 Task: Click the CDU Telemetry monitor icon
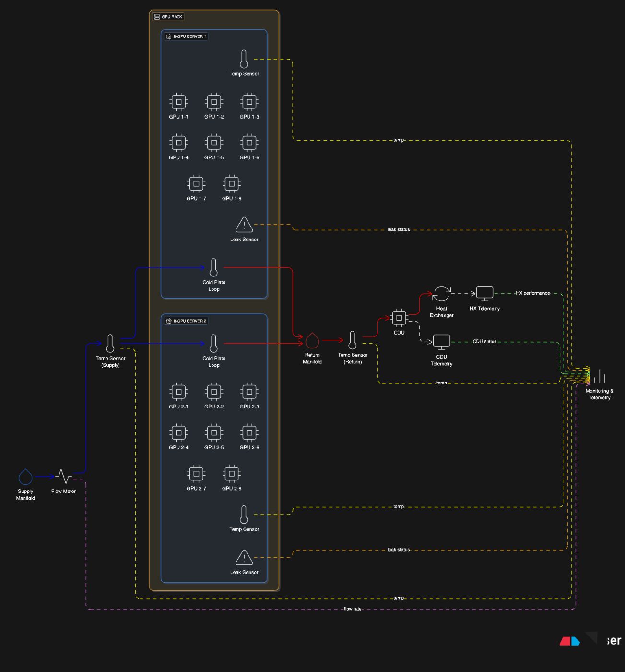441,342
